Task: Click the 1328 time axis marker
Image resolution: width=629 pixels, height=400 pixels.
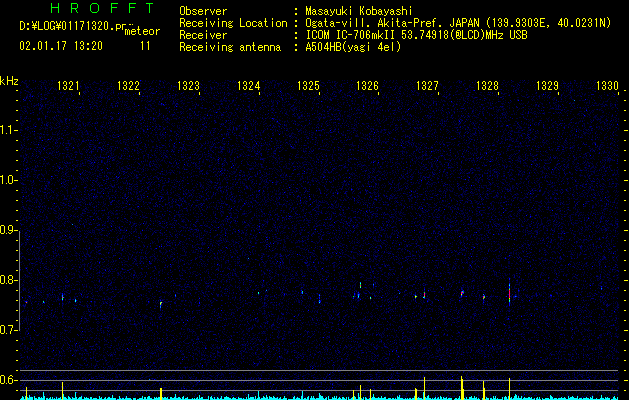Action: [487, 86]
